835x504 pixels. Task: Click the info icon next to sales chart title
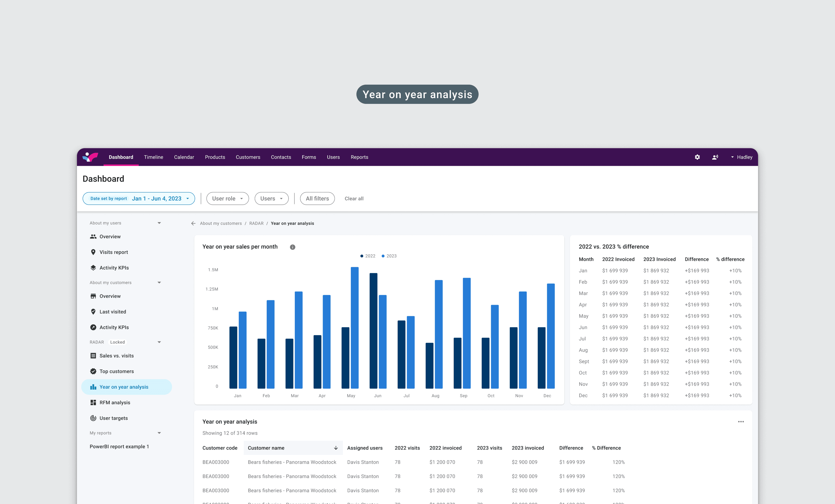click(292, 247)
